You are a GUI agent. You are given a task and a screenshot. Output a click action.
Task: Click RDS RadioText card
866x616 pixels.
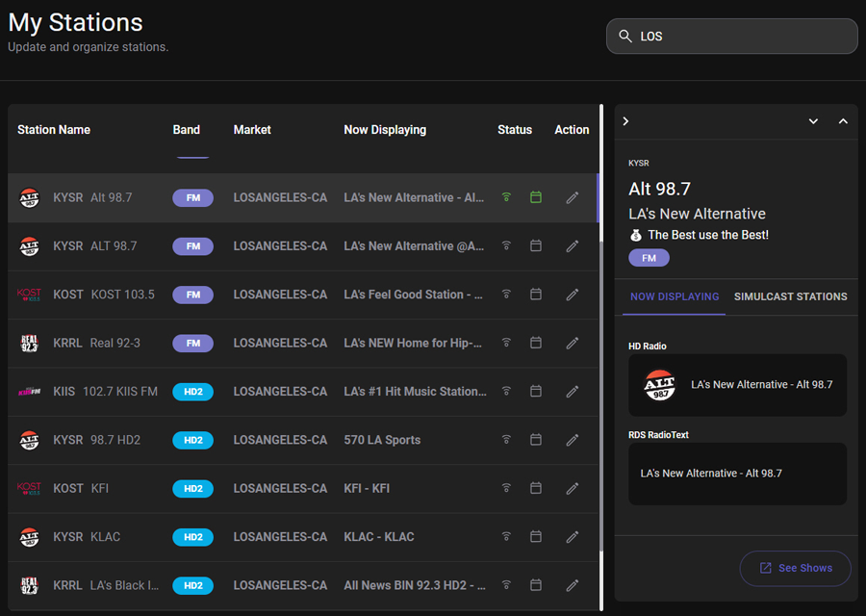tap(737, 474)
